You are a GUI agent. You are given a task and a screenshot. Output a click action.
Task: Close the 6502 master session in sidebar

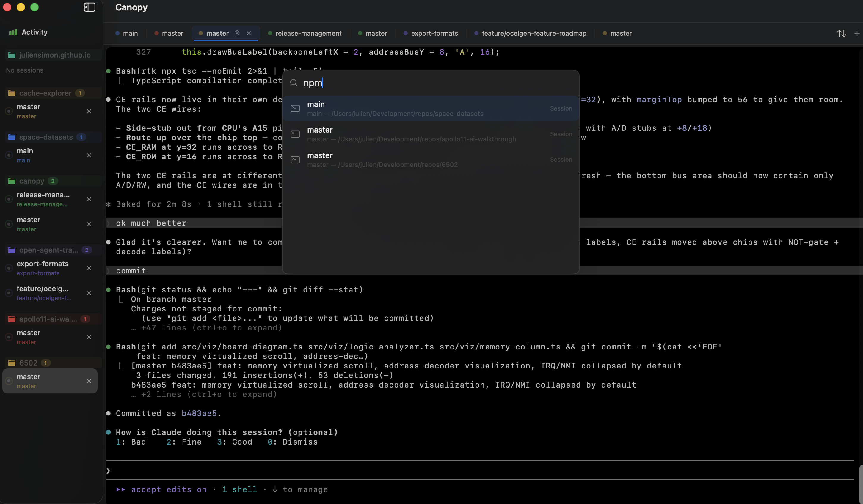click(89, 381)
